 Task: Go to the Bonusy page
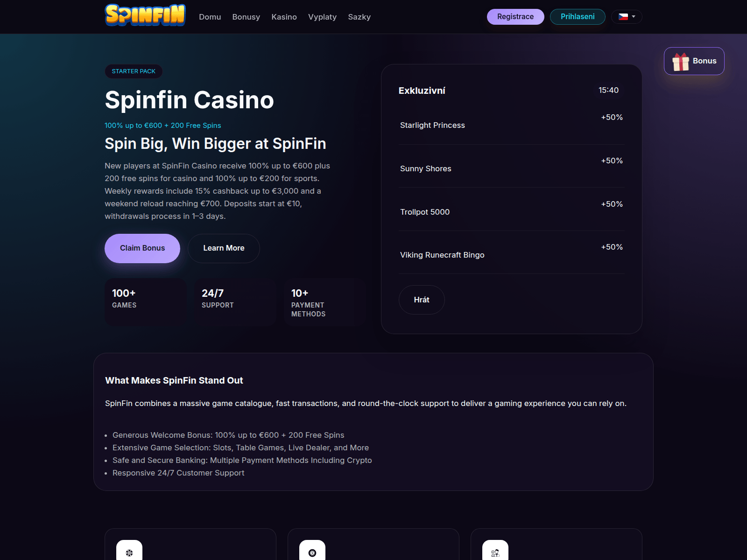coord(246,17)
